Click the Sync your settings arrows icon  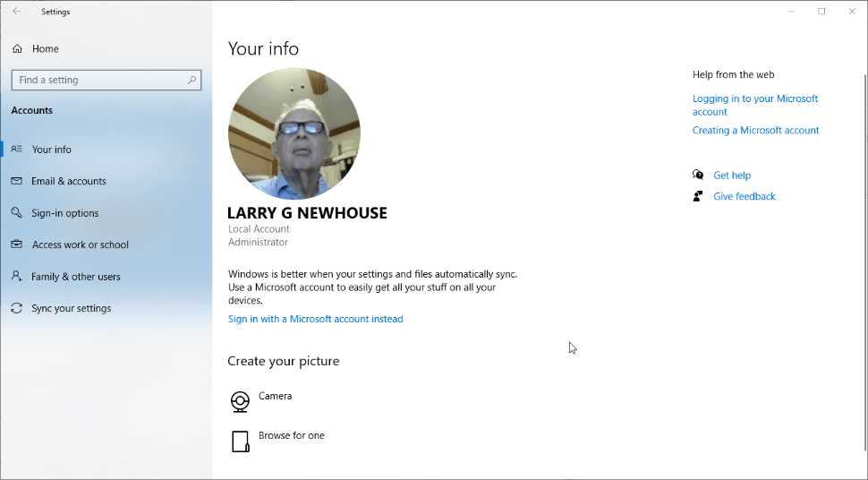click(17, 308)
